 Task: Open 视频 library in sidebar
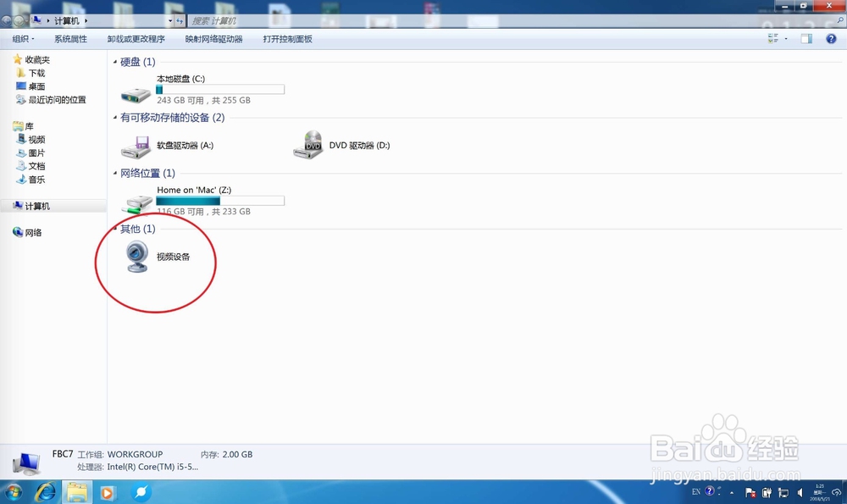point(30,140)
